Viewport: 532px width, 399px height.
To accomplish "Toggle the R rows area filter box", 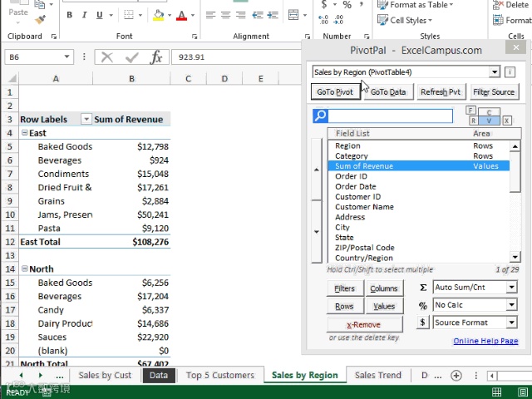I will (x=473, y=121).
